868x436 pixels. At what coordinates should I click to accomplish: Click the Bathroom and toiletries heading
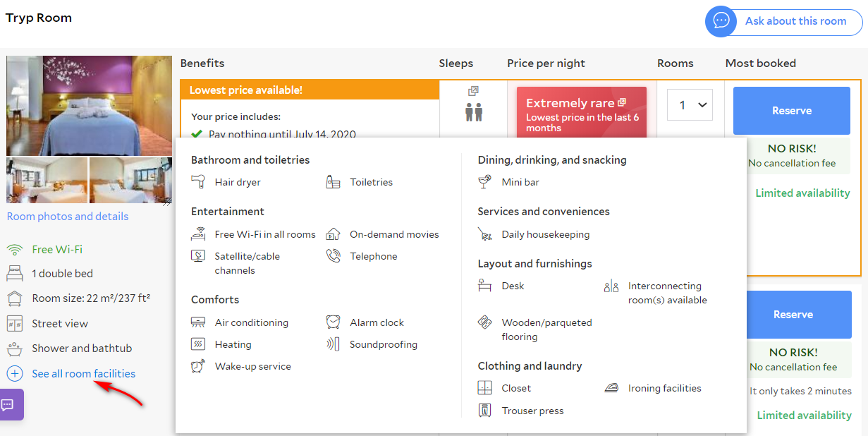(250, 160)
